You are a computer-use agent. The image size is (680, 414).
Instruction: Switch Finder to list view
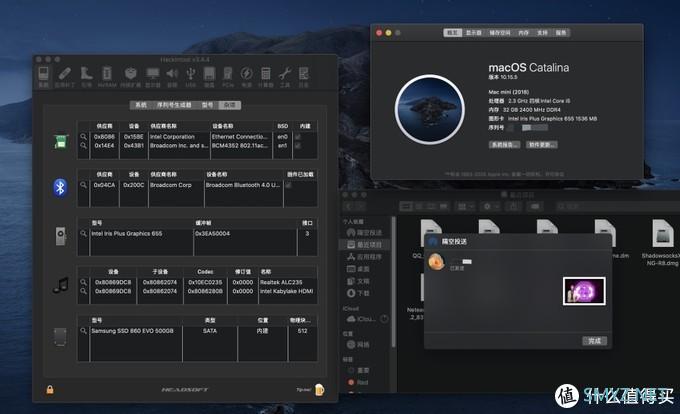pos(419,207)
